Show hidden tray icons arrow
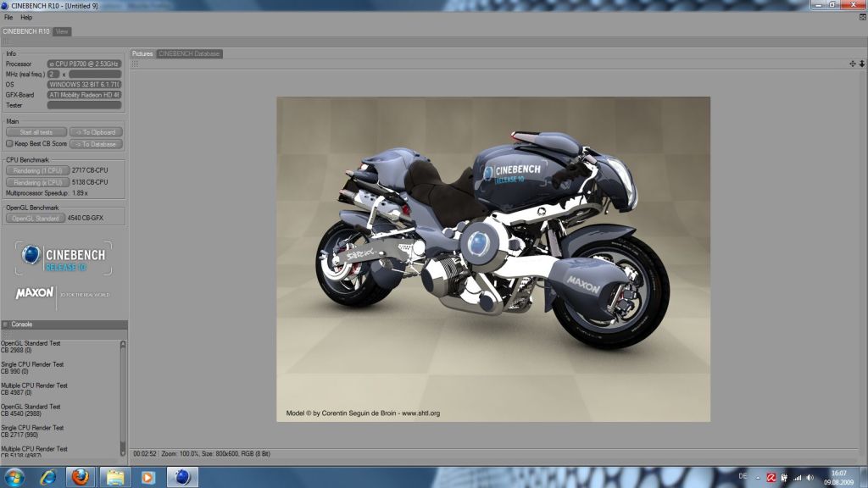Image resolution: width=868 pixels, height=488 pixels. coord(758,478)
